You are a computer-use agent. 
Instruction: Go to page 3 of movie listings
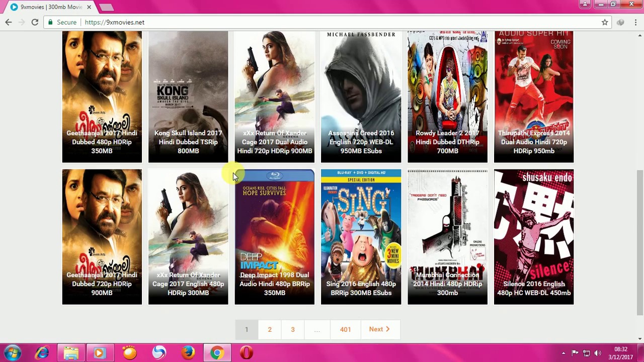coord(293,329)
